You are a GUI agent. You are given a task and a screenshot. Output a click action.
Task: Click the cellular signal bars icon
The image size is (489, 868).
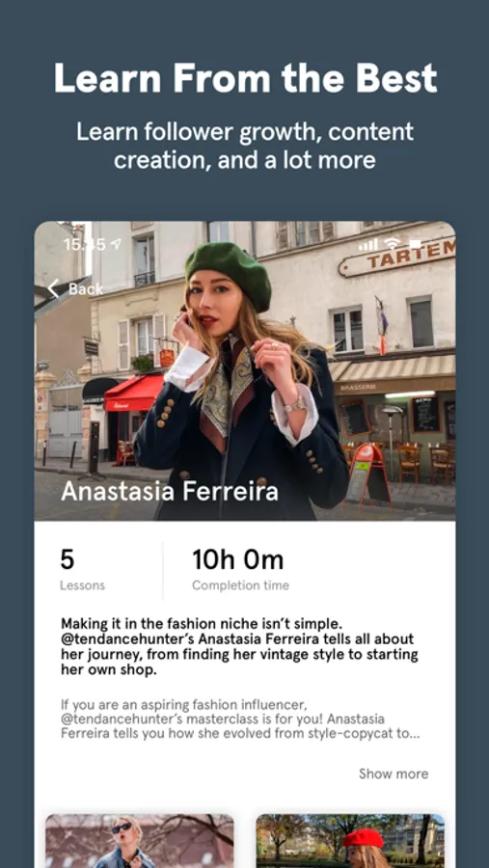367,244
